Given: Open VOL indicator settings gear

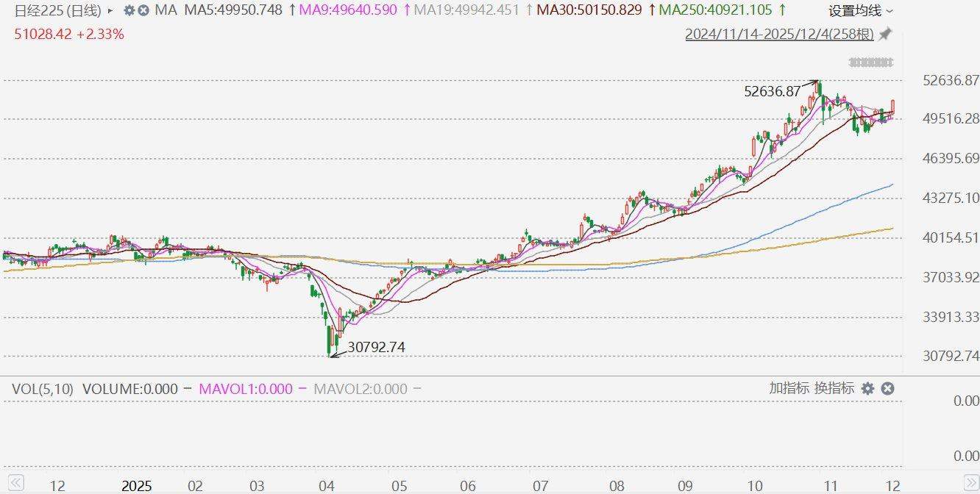Looking at the screenshot, I should (x=868, y=388).
